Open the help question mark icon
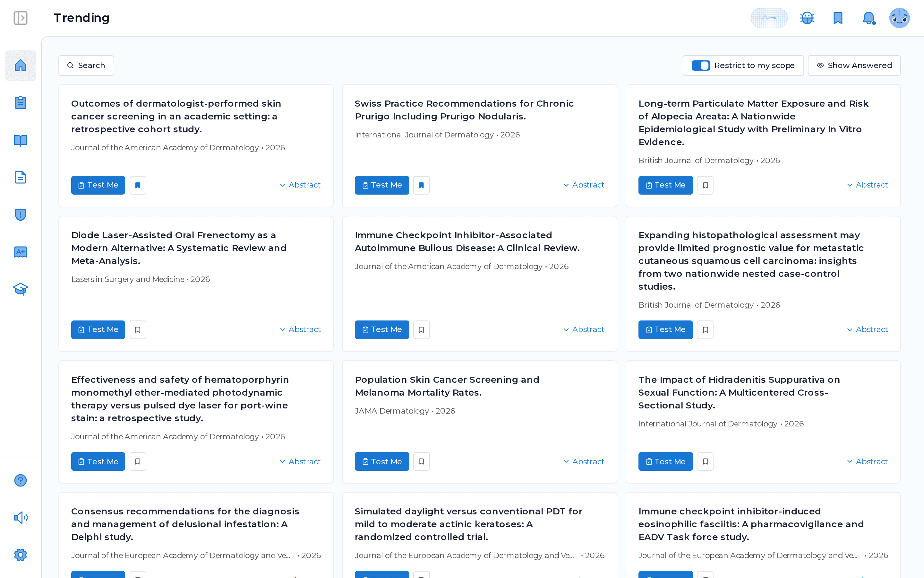Screen dimensions: 924x578 pyautogui.click(x=20, y=480)
